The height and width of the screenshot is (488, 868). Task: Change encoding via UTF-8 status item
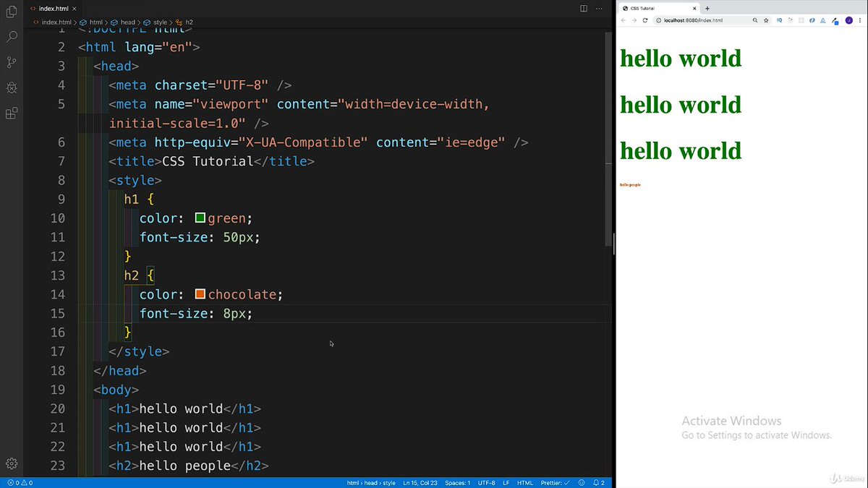click(x=486, y=482)
